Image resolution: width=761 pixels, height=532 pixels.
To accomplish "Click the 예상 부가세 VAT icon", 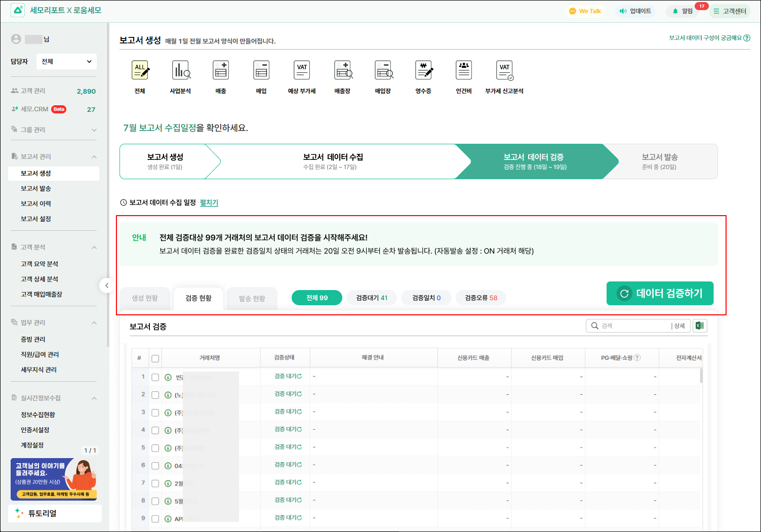I will click(302, 71).
